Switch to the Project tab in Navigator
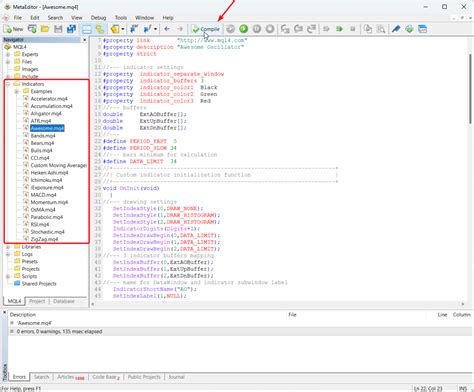474x392 pixels. tap(37, 301)
